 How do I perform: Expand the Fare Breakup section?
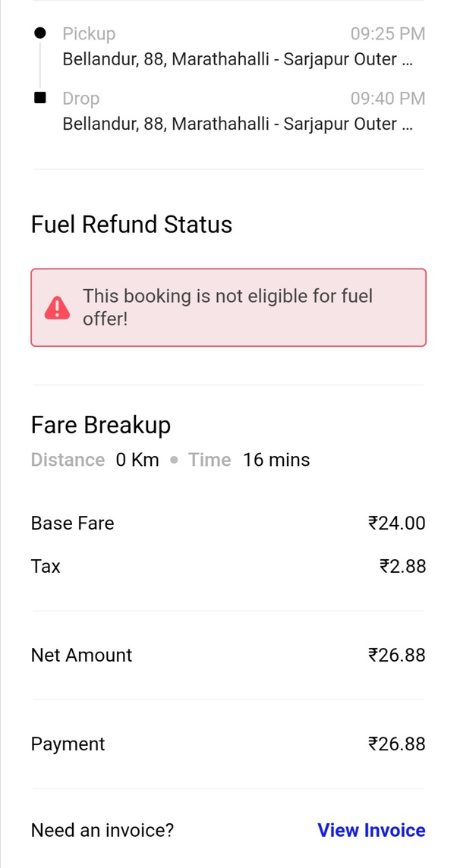(x=100, y=426)
